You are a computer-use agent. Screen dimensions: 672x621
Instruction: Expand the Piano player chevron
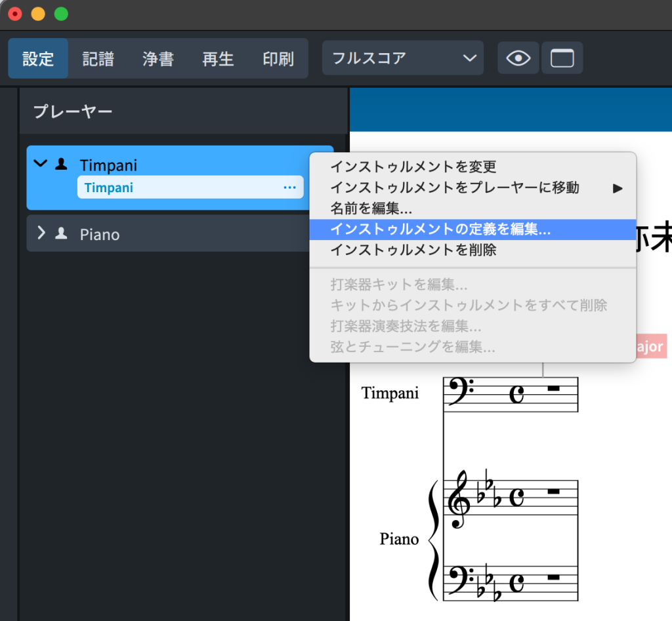pyautogui.click(x=41, y=233)
